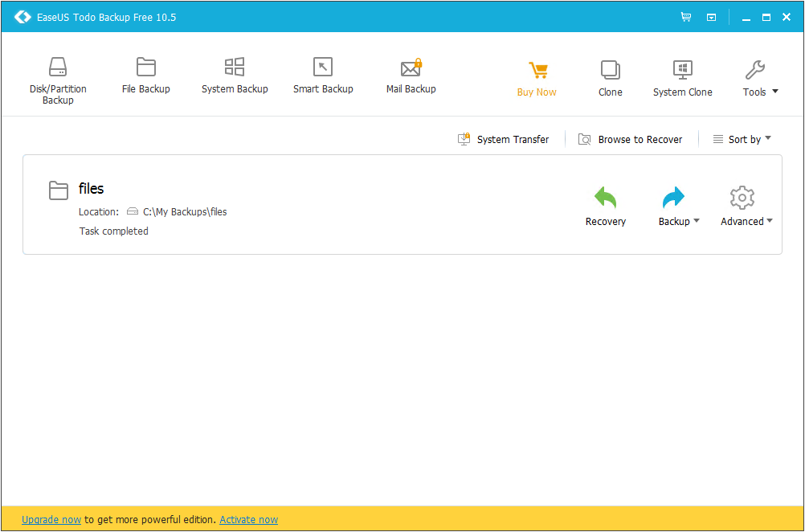Minimize the EaseUS window

(x=746, y=18)
